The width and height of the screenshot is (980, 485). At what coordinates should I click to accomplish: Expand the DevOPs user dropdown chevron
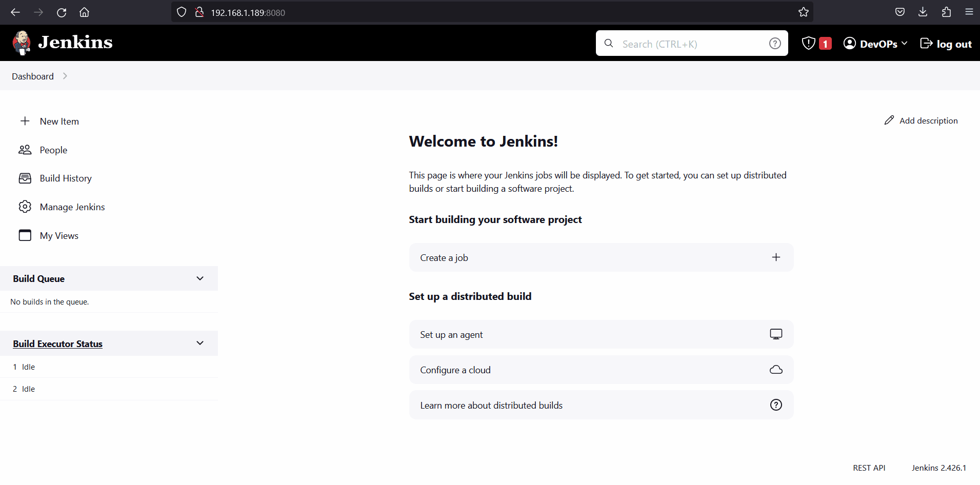[x=904, y=44]
